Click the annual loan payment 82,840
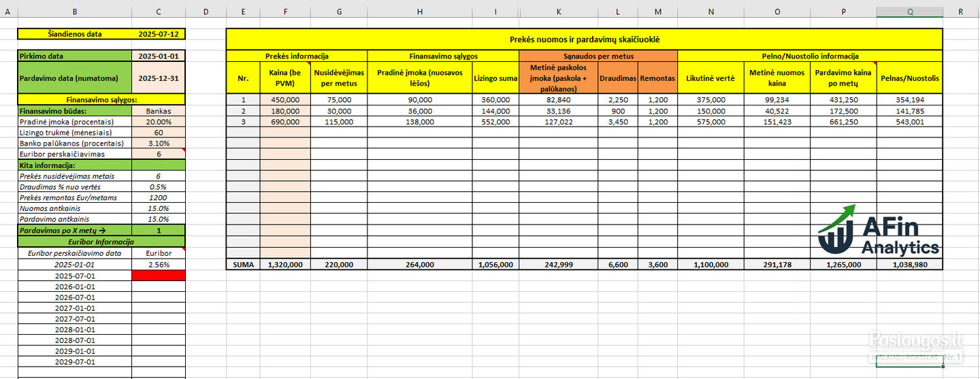 point(558,99)
